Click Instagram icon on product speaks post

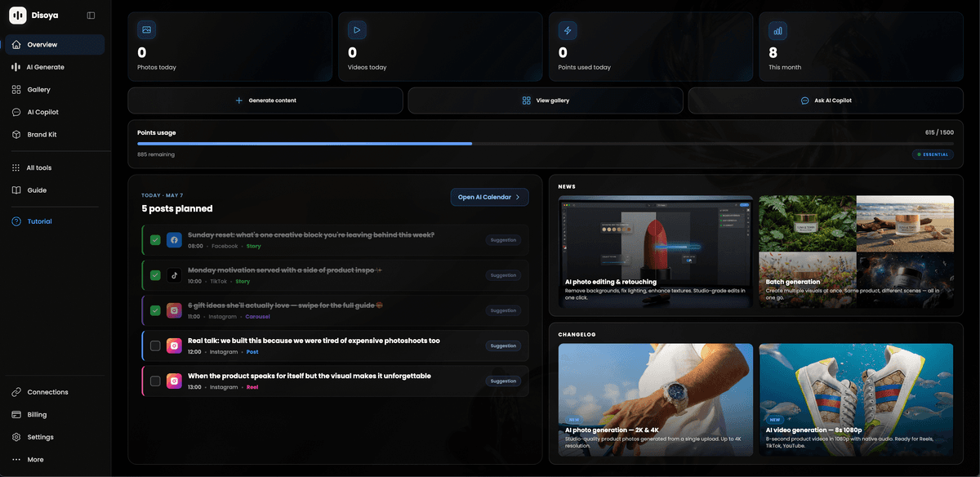[174, 381]
